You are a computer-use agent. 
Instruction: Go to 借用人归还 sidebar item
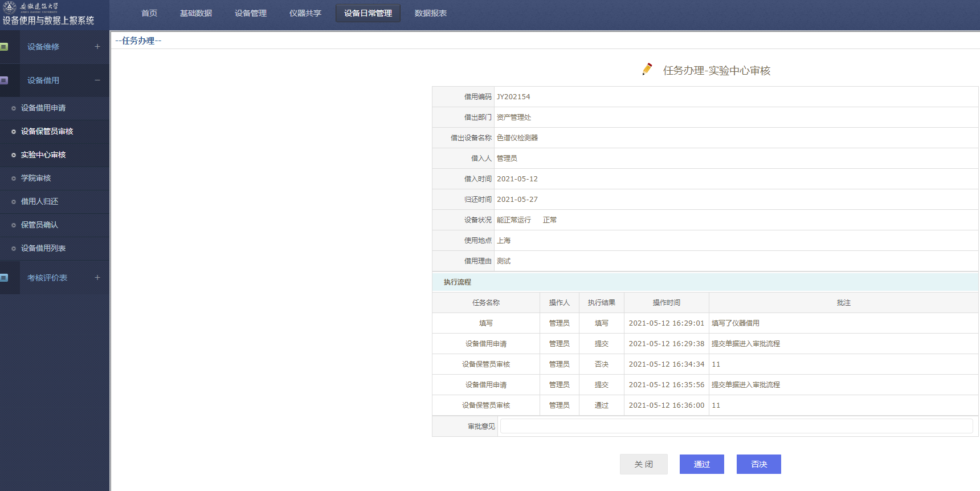point(39,201)
